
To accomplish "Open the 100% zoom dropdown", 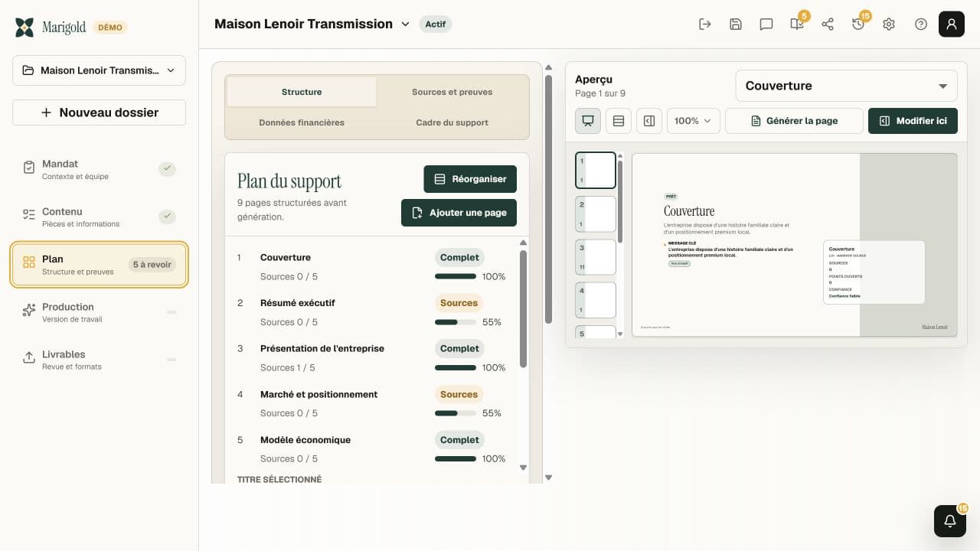I will [x=693, y=121].
